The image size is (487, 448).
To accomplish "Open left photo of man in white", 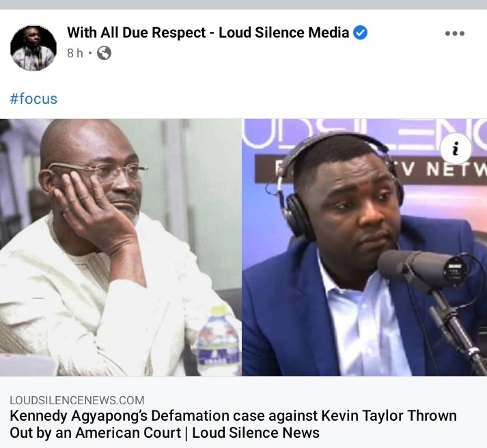I will pos(121,247).
